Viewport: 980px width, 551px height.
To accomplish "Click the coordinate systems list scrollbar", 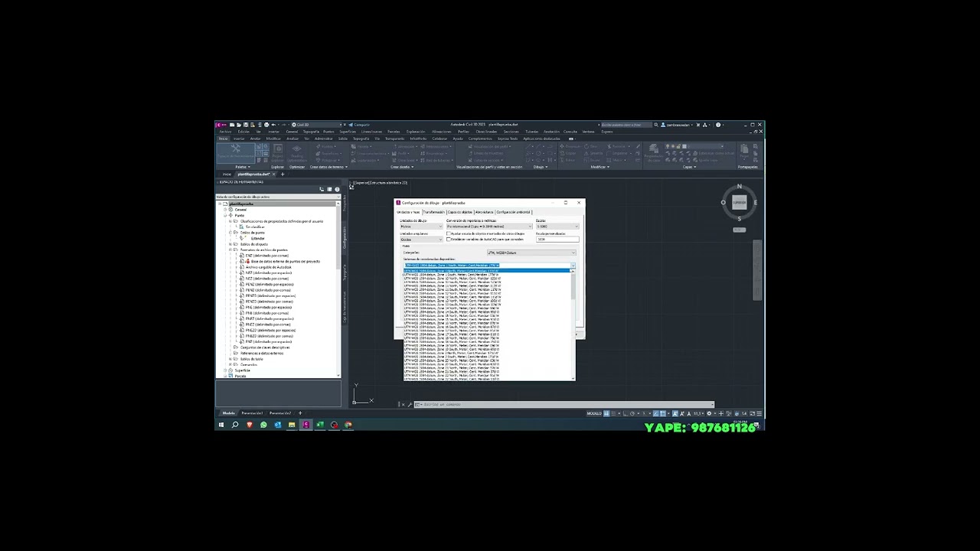I will [573, 325].
